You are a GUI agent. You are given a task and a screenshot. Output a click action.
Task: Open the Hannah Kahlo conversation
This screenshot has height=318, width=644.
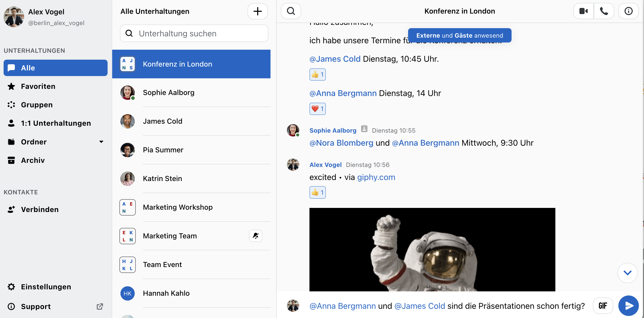coord(191,293)
